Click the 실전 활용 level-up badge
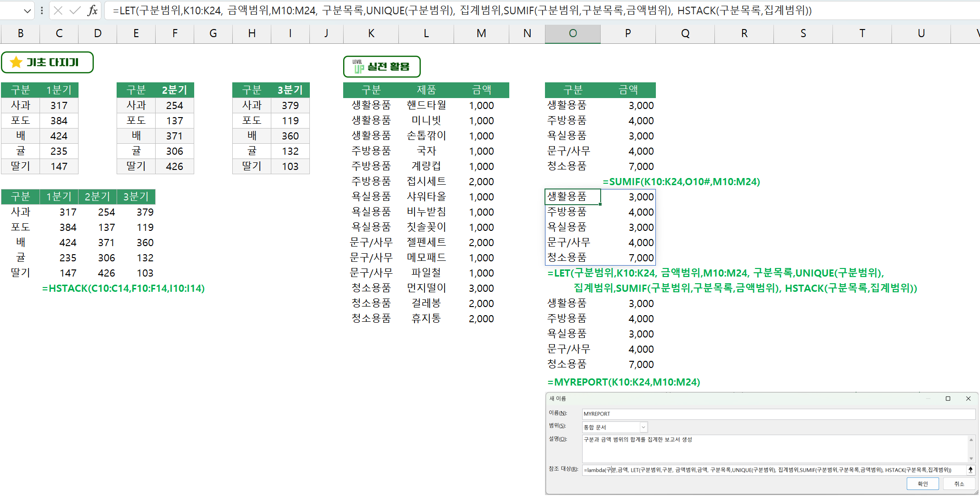This screenshot has height=496, width=980. 382,67
